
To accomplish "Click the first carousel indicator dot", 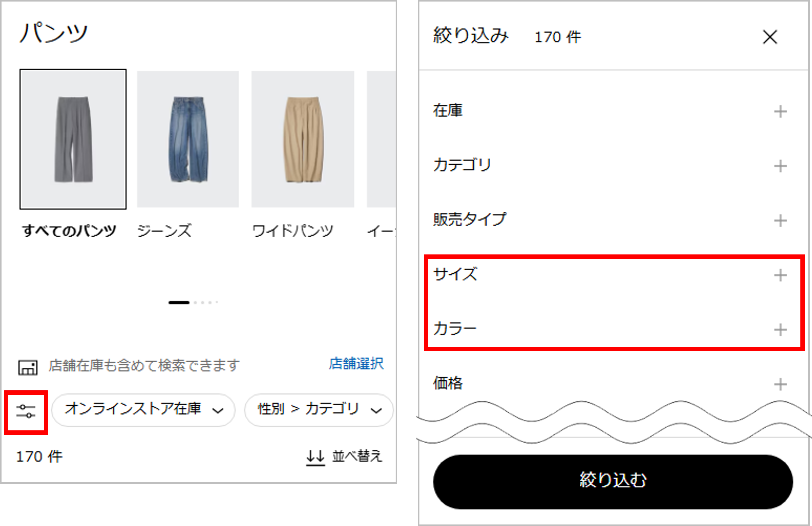I will (x=179, y=302).
